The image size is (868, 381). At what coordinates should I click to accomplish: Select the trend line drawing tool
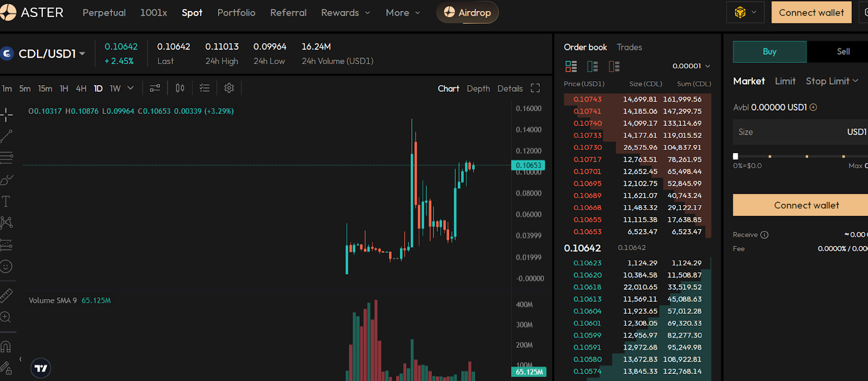coord(7,136)
